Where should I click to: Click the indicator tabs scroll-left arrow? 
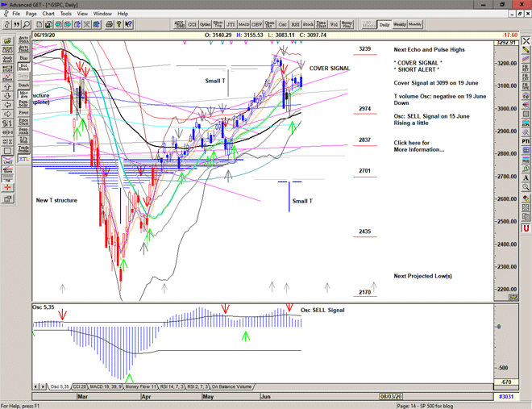click(36, 386)
